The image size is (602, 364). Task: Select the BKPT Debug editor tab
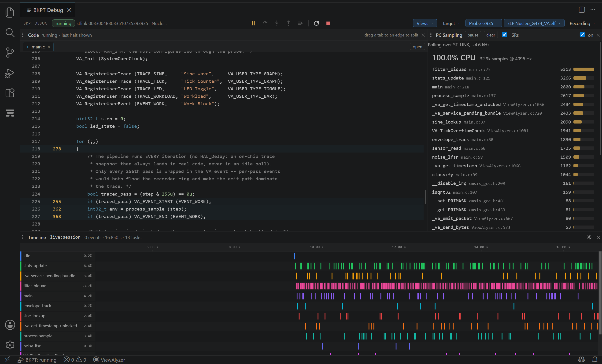point(47,10)
